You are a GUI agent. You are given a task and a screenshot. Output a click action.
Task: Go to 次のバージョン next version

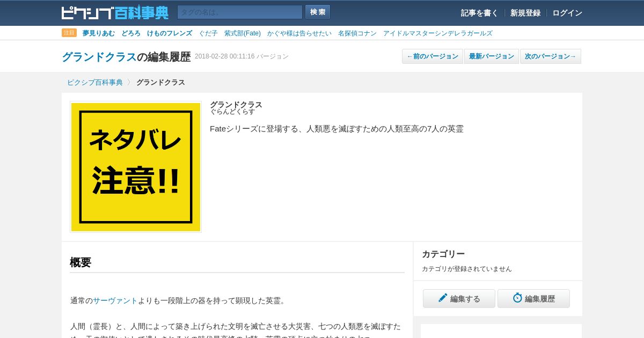[551, 56]
